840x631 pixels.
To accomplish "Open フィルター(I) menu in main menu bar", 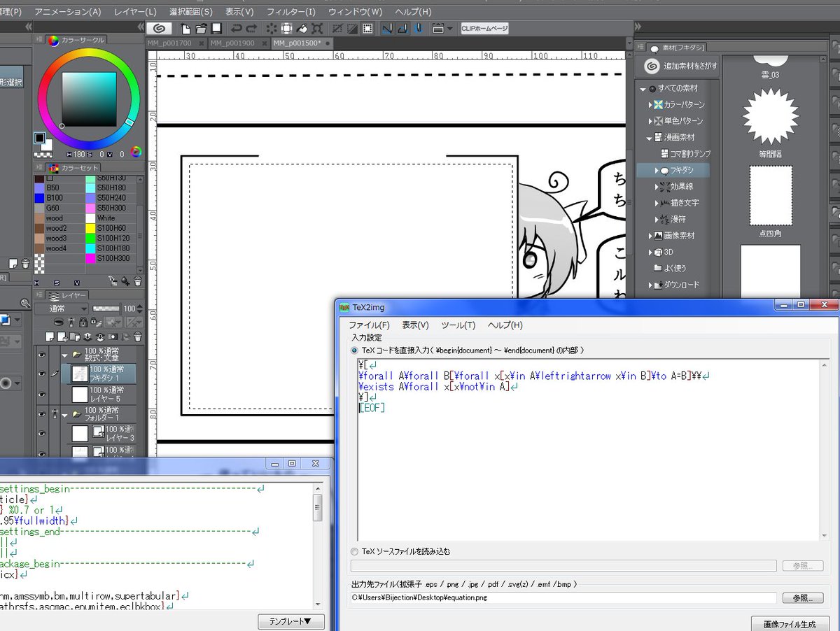I will (x=291, y=12).
